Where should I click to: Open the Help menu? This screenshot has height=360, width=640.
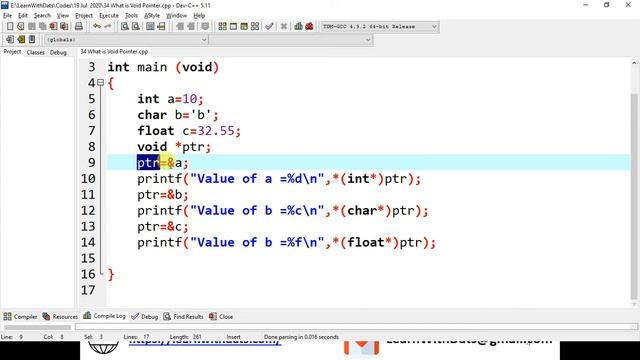199,16
